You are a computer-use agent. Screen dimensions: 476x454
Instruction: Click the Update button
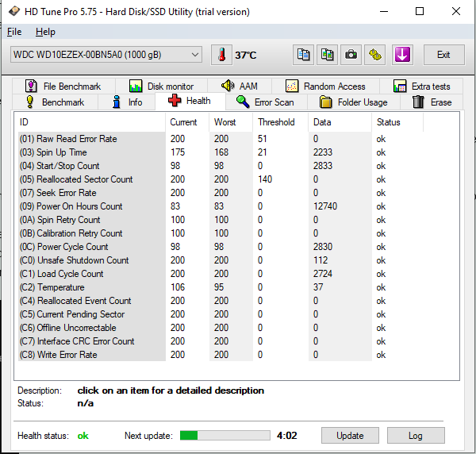(350, 436)
